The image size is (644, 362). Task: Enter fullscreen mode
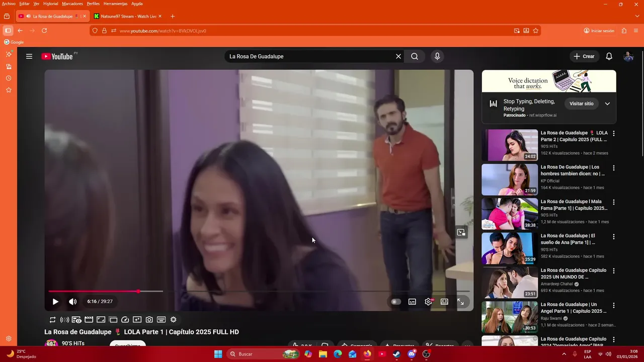pyautogui.click(x=460, y=302)
